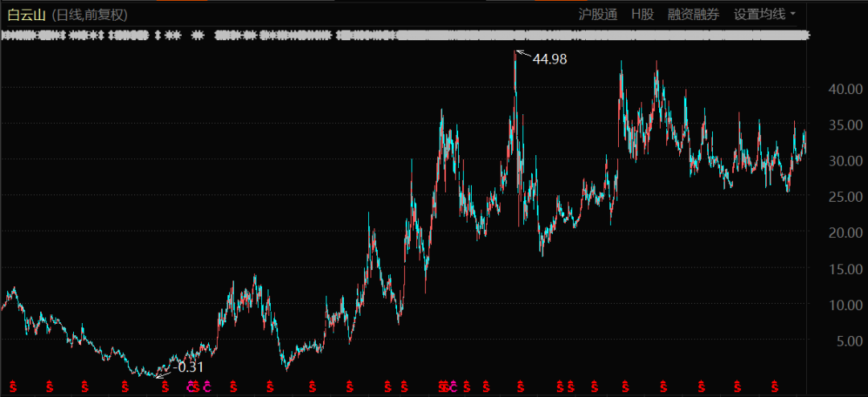Click the 沪股通 tag
This screenshot has width=868, height=397.
pos(598,14)
